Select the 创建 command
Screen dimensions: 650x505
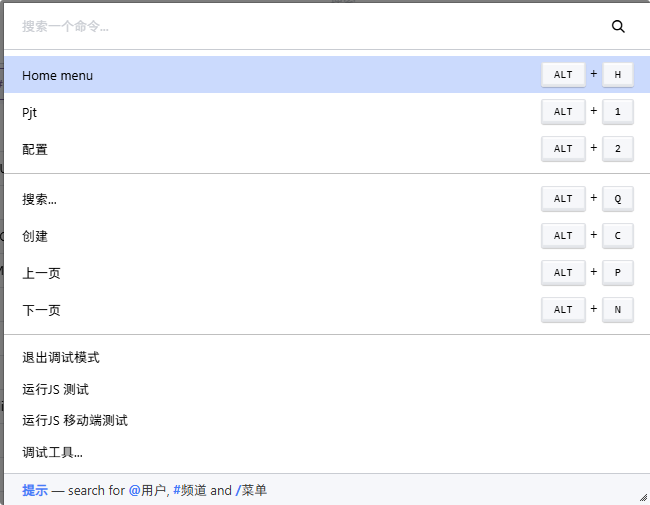coord(327,236)
